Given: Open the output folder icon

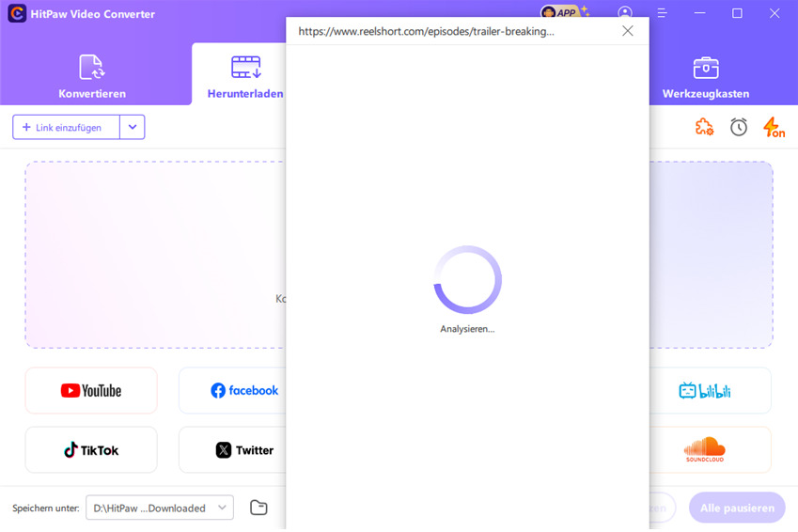Looking at the screenshot, I should [258, 508].
